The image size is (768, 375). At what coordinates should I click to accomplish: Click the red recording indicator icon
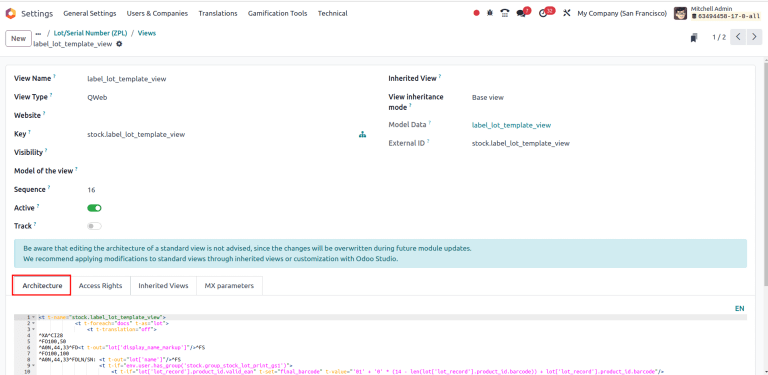(x=477, y=14)
